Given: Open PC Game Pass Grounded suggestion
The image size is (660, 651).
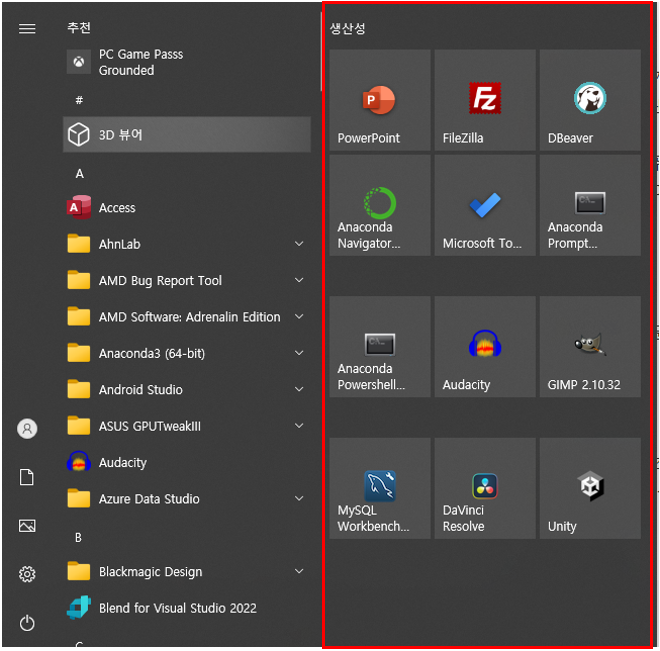Looking at the screenshot, I should point(187,62).
